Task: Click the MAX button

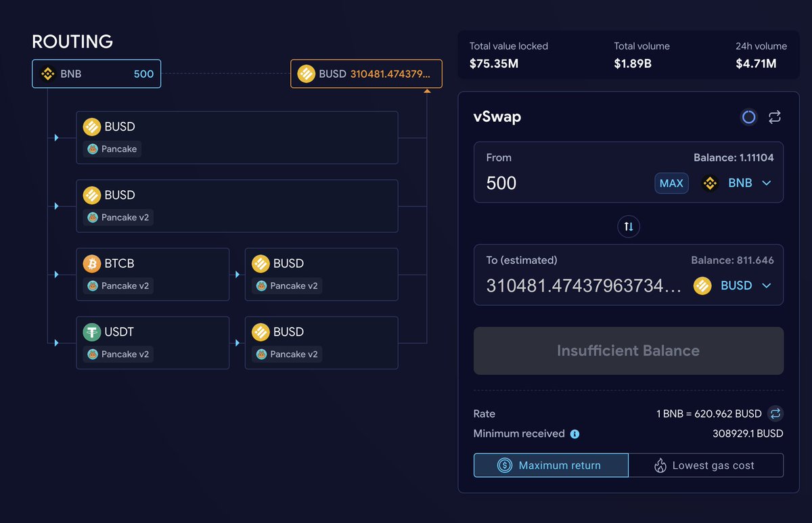Action: point(671,183)
